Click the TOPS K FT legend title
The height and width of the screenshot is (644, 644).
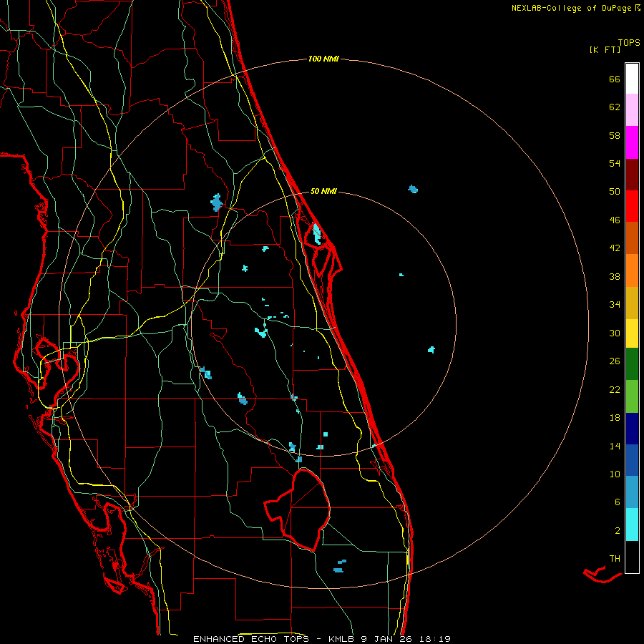pos(615,46)
